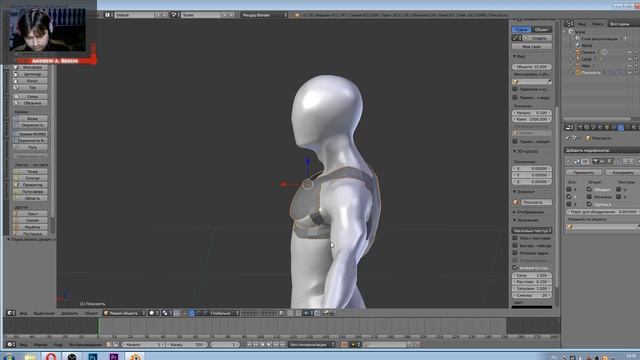Open the No Sync (Без синхронизации) dropdown
Image resolution: width=640 pixels, height=360 pixels.
coord(312,344)
